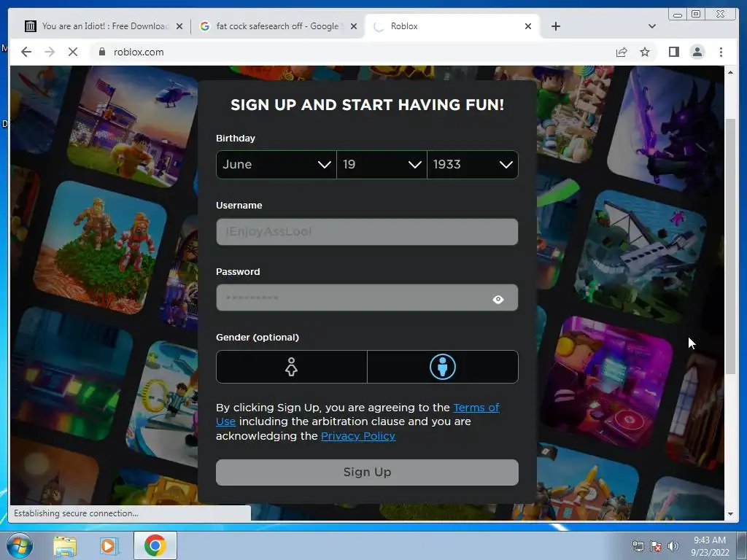
Task: Click the lock icon beside roblox.com
Action: (101, 52)
